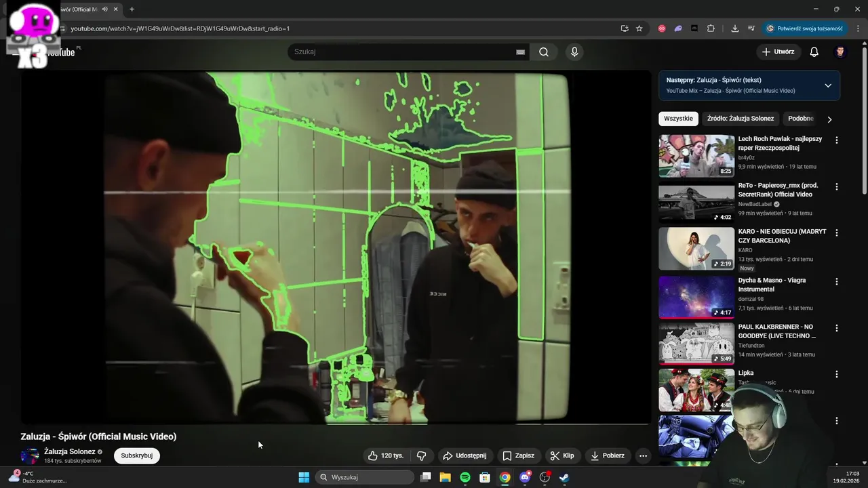Open Task View on the taskbar
Viewport: 868px width, 488px height.
coord(425,477)
